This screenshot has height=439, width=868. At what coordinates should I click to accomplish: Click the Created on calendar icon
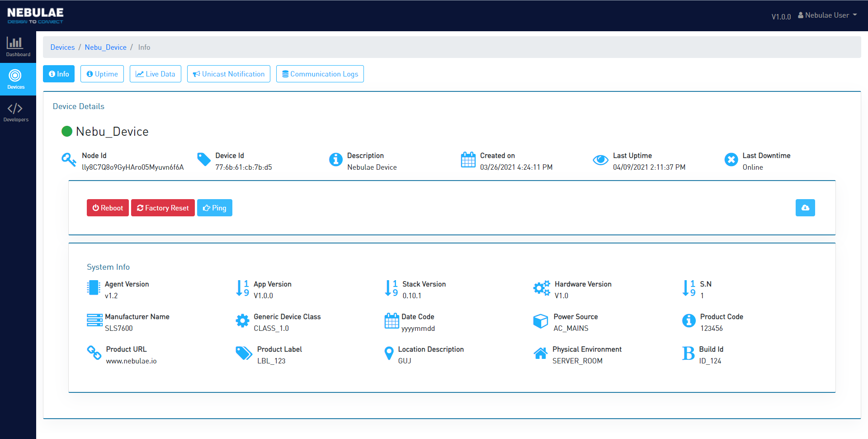point(468,159)
